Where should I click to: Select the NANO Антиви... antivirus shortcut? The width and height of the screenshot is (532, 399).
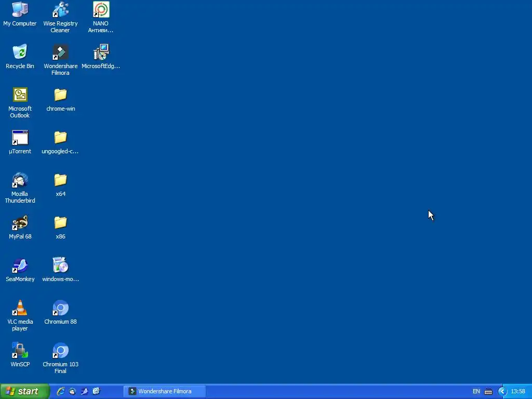coord(101,18)
